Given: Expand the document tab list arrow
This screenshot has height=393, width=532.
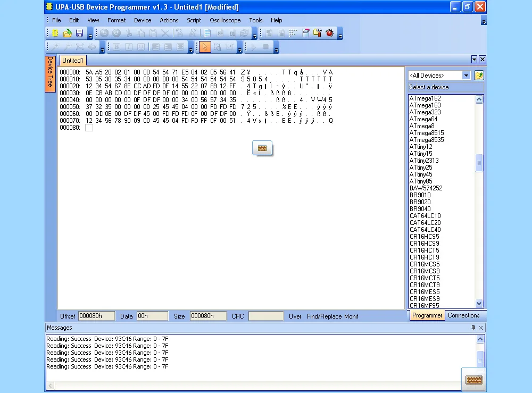Looking at the screenshot, I should coord(474,60).
